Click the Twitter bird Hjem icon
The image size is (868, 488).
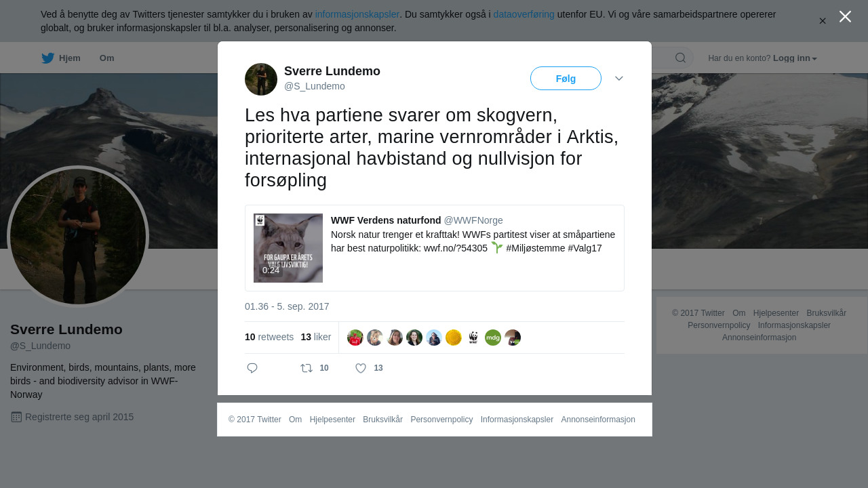pos(47,58)
